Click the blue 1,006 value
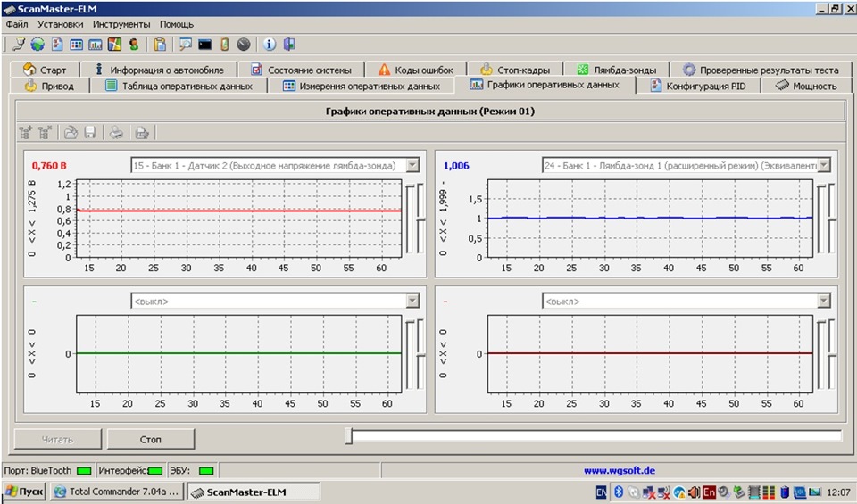Viewport: 857px width, 504px height. click(x=456, y=165)
